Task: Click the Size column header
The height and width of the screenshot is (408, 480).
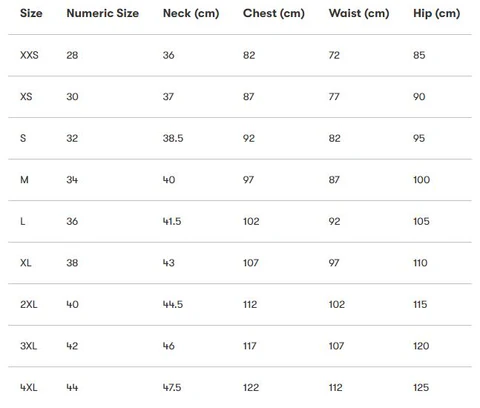Action: tap(31, 13)
